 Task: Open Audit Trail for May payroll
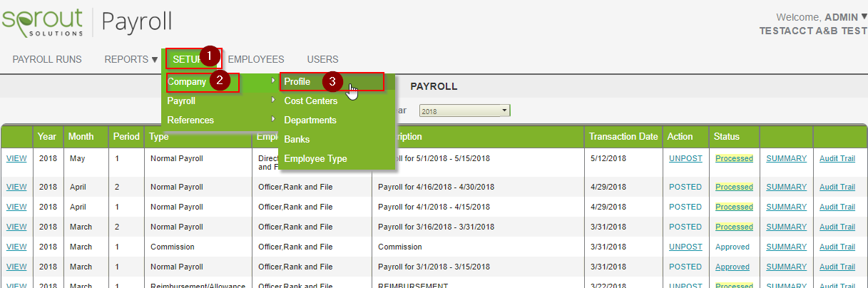coord(837,158)
